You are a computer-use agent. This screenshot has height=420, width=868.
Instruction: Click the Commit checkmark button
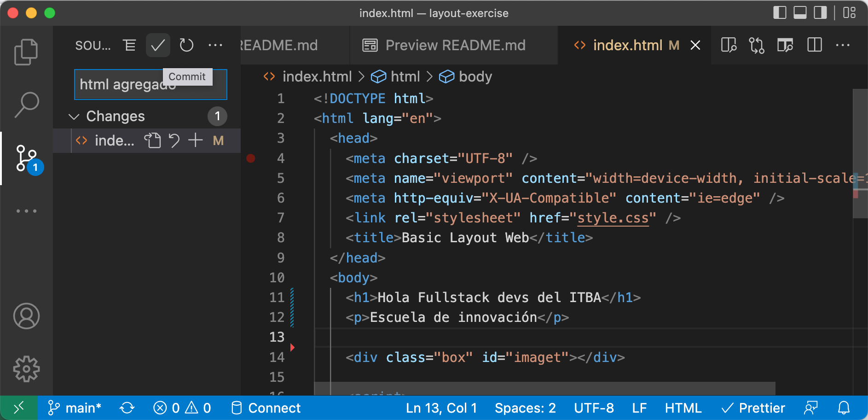[158, 45]
